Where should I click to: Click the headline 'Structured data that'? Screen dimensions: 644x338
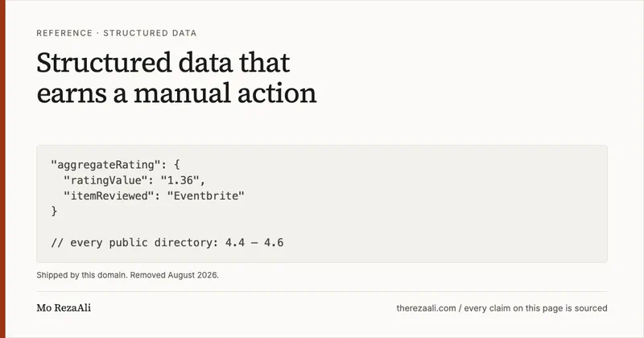point(163,63)
